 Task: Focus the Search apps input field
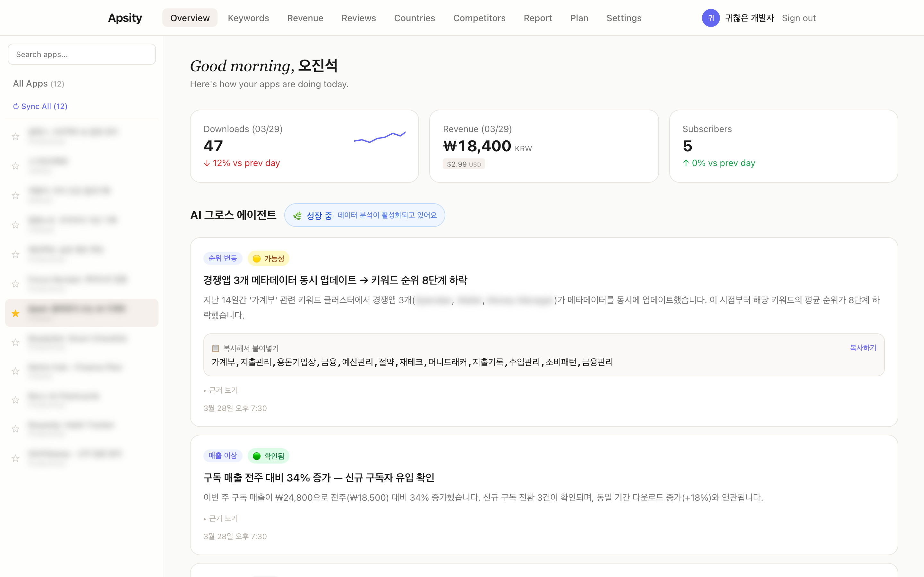point(82,54)
